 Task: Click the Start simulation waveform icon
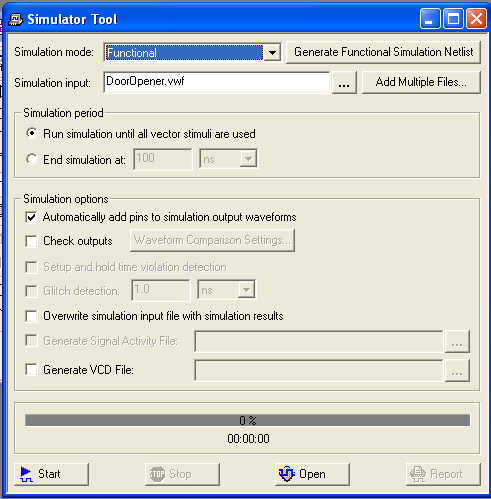(26, 474)
